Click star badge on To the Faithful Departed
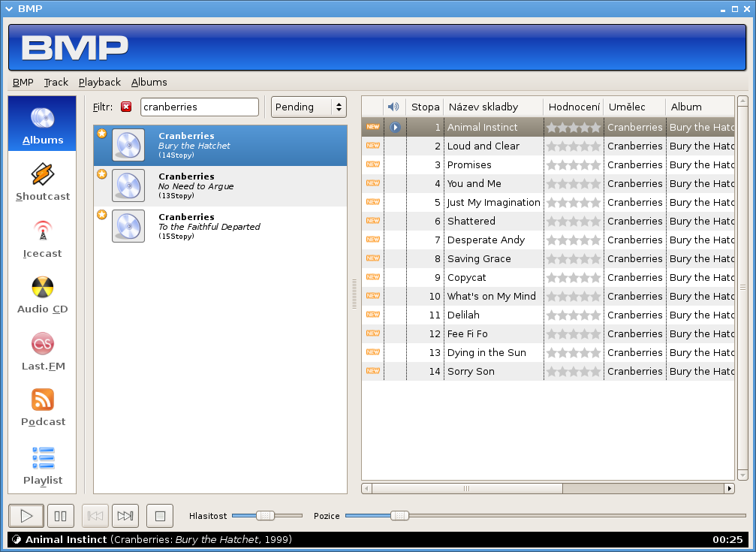This screenshot has width=756, height=552. click(x=102, y=214)
